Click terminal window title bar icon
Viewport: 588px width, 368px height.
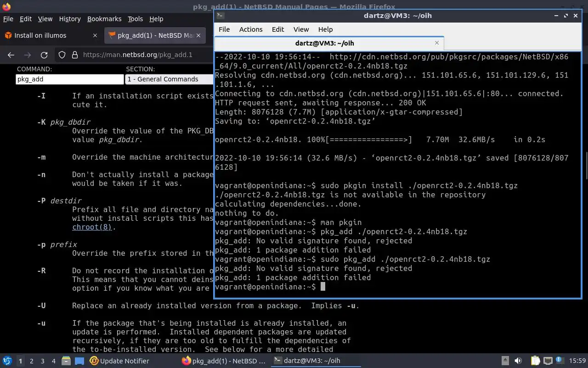220,15
